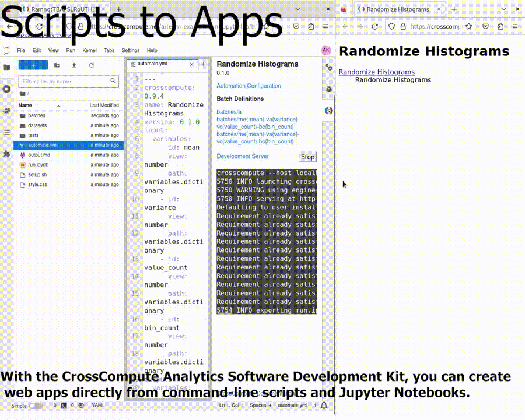This screenshot has width=525, height=420.
Task: Open the File menu
Action: pos(21,50)
